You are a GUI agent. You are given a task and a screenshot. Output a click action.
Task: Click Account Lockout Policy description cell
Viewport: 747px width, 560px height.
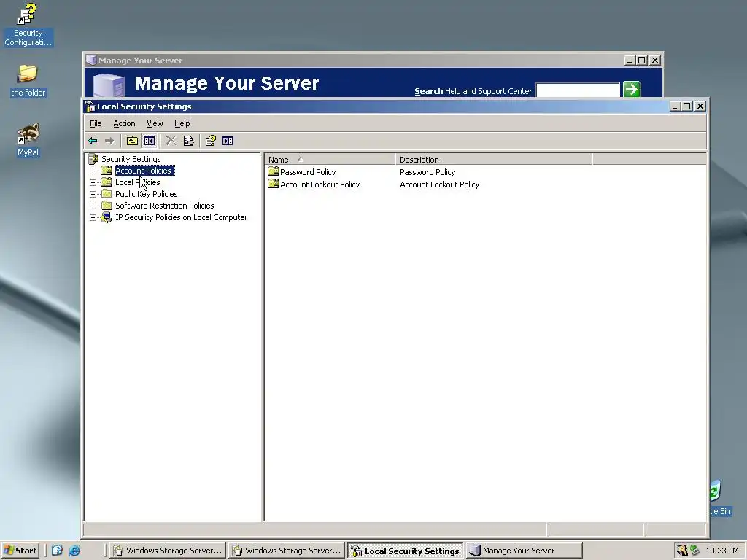[x=439, y=184]
